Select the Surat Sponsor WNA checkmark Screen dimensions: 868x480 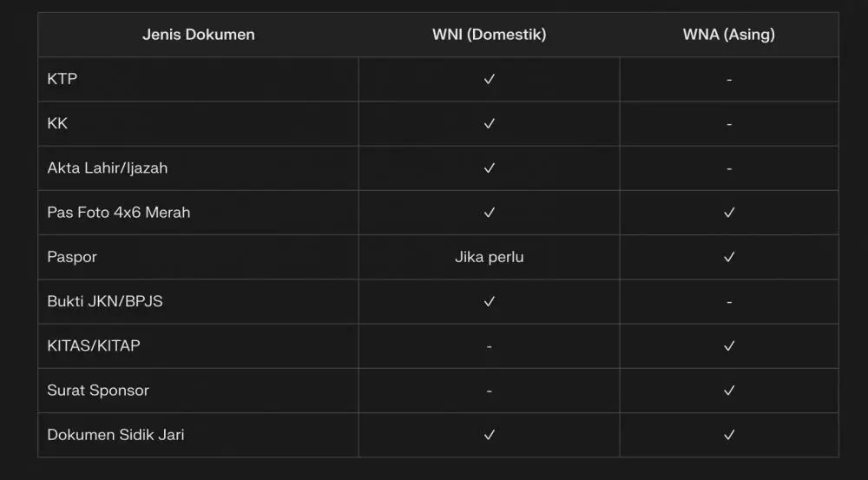[x=729, y=390]
